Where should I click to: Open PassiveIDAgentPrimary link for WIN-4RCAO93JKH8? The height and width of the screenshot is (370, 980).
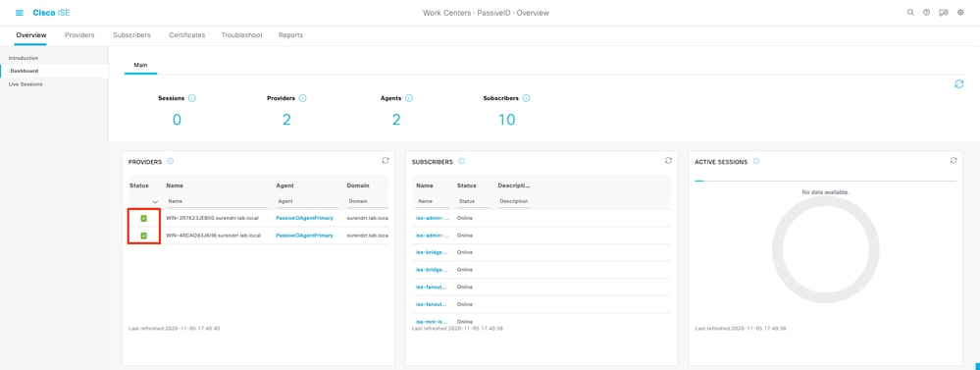click(x=304, y=236)
